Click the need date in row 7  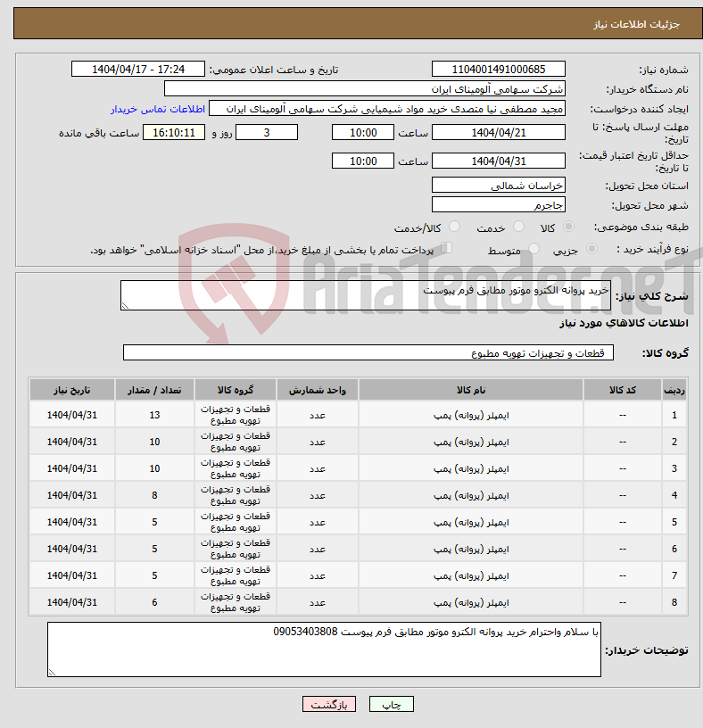coord(72,575)
